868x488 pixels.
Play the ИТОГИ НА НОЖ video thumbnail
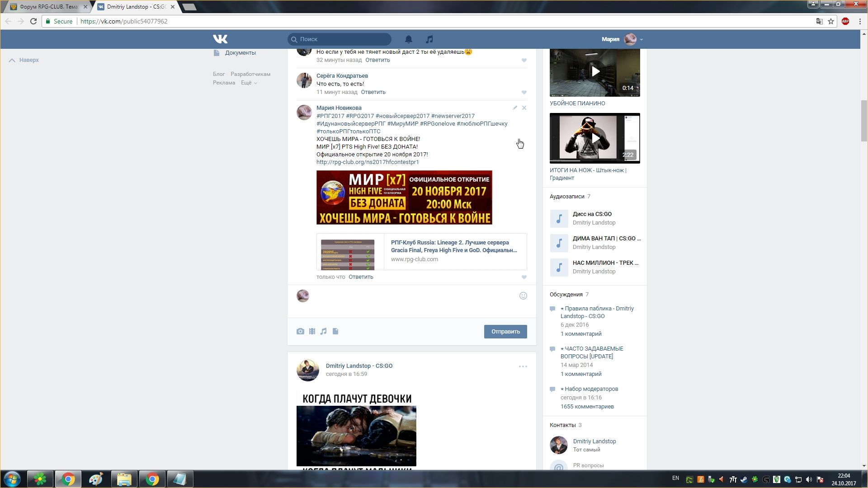click(x=595, y=138)
